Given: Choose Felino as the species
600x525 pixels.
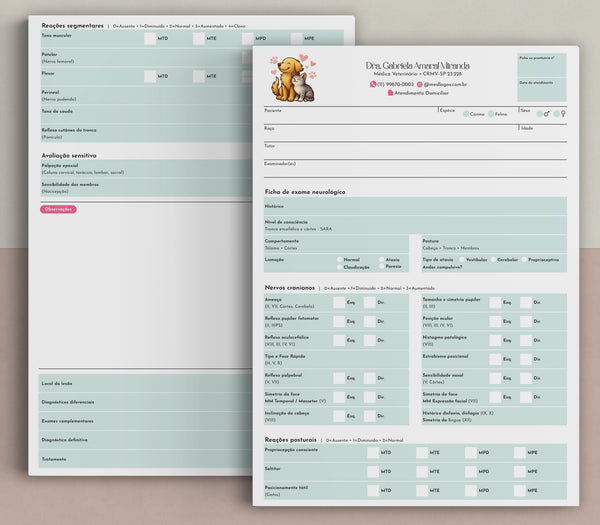Looking at the screenshot, I should pyautogui.click(x=490, y=114).
